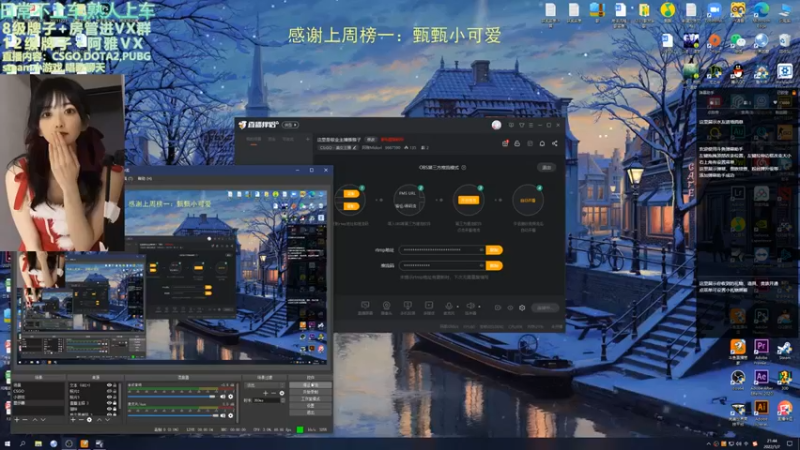Move selected OBS source down
800x450 pixels.
107,419
